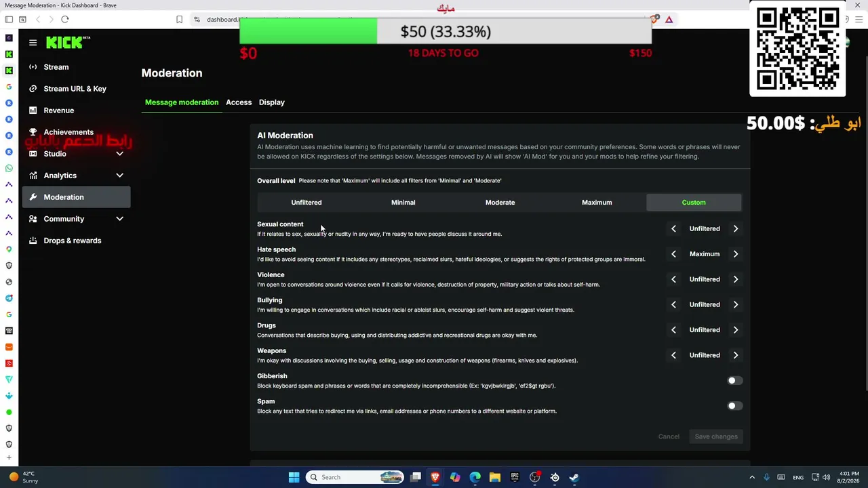View site information next to the address

tap(197, 20)
